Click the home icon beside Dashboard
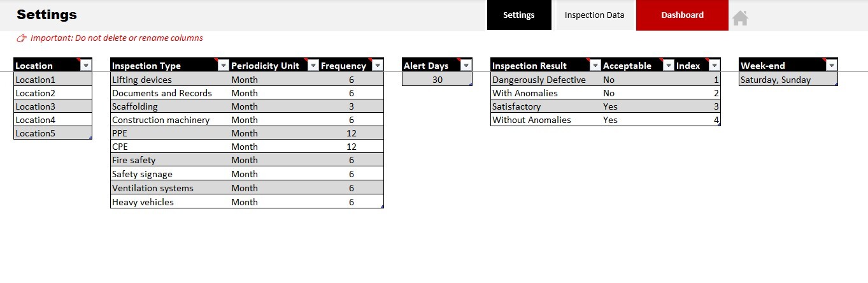Viewport: 868px width, 283px height. (x=740, y=18)
